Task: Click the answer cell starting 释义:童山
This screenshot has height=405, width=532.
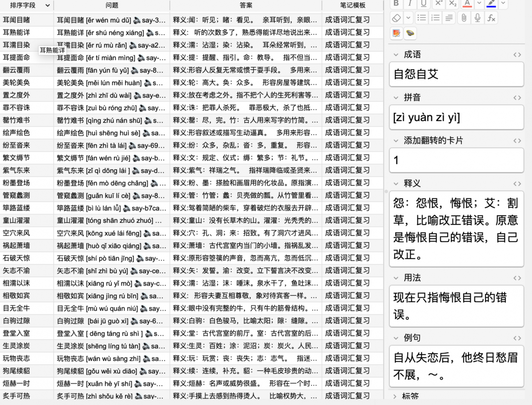Action: tap(246, 220)
